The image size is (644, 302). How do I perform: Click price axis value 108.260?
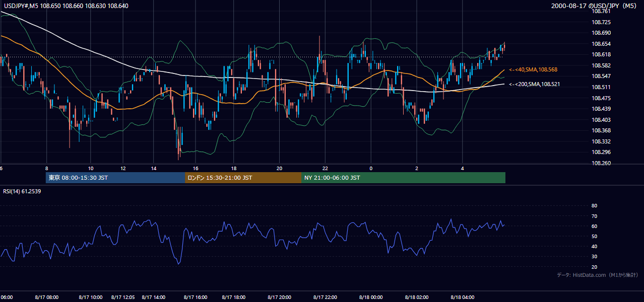(601, 163)
